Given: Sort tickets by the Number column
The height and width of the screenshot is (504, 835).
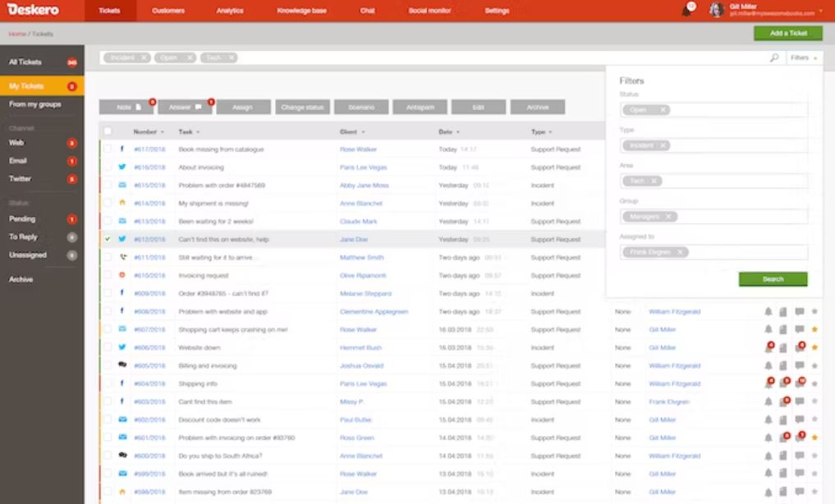Looking at the screenshot, I should pyautogui.click(x=149, y=131).
